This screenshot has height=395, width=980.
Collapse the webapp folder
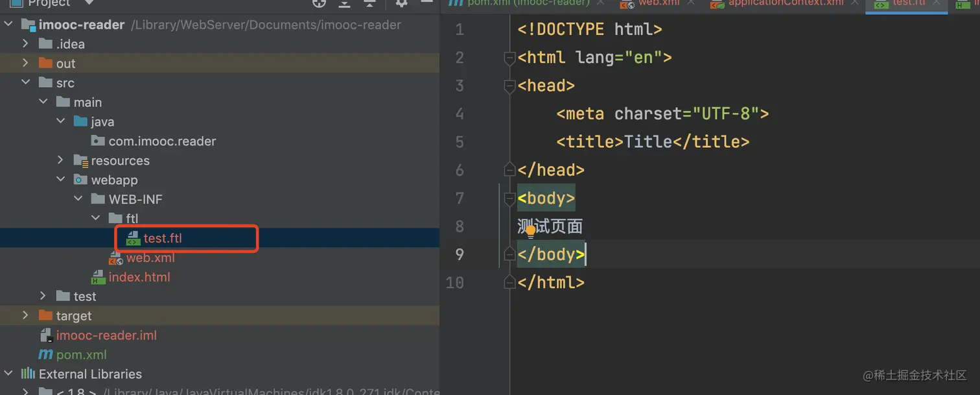point(61,180)
